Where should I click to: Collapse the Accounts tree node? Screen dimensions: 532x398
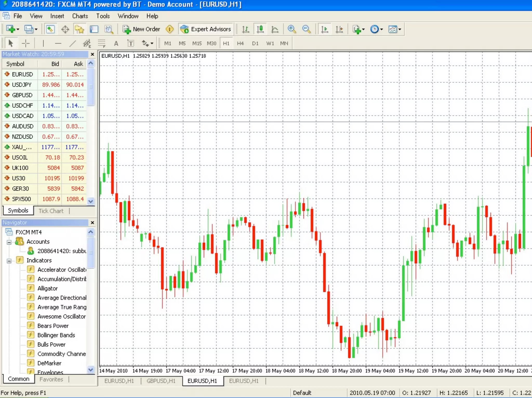coord(9,242)
